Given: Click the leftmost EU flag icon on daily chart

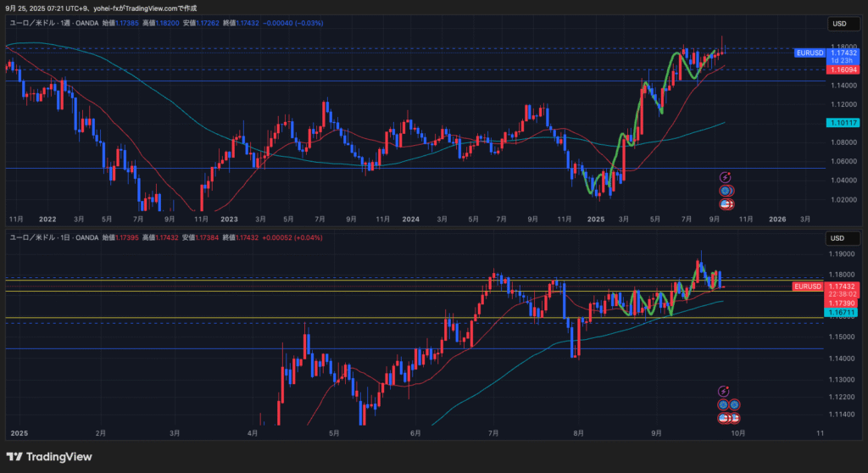Looking at the screenshot, I should pyautogui.click(x=723, y=404).
